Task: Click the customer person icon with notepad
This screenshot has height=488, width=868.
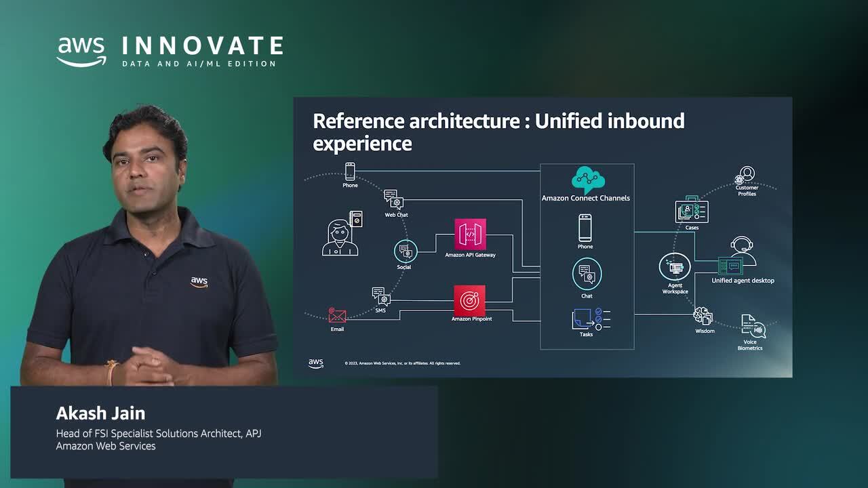Action: [342, 233]
